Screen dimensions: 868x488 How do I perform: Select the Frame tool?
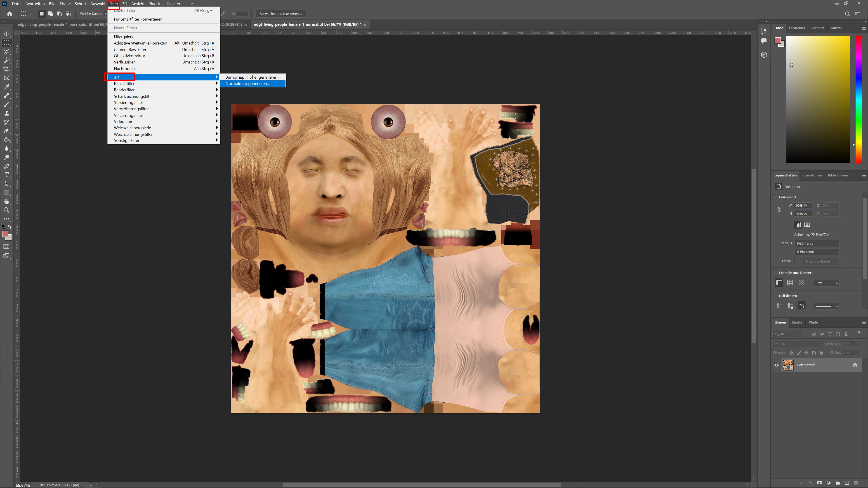tap(6, 78)
